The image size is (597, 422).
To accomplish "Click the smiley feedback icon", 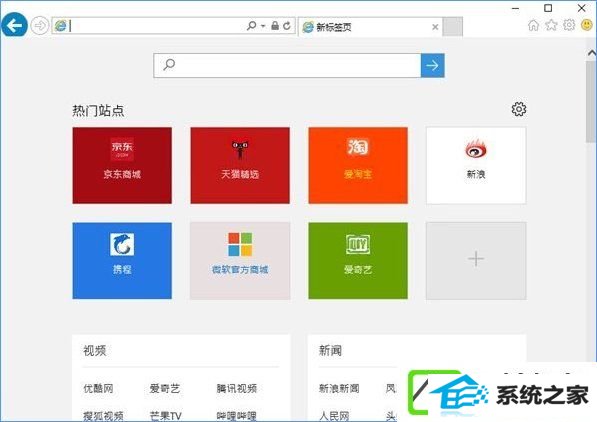I will (587, 25).
